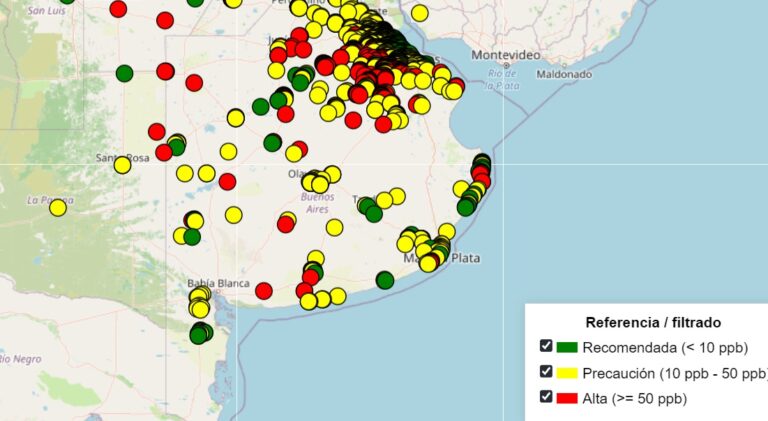Click the Maldonado city label
768x421 pixels.
[564, 74]
